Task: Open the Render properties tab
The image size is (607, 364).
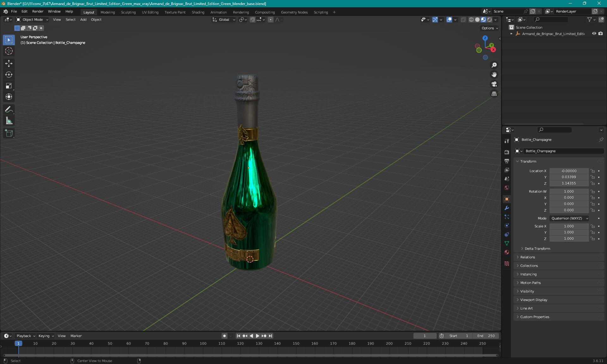Action: (507, 152)
